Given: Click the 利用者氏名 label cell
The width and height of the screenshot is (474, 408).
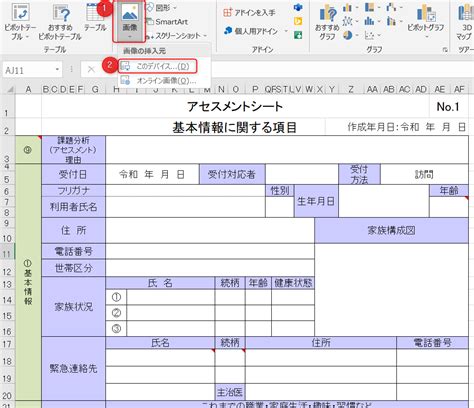Looking at the screenshot, I should click(73, 207).
